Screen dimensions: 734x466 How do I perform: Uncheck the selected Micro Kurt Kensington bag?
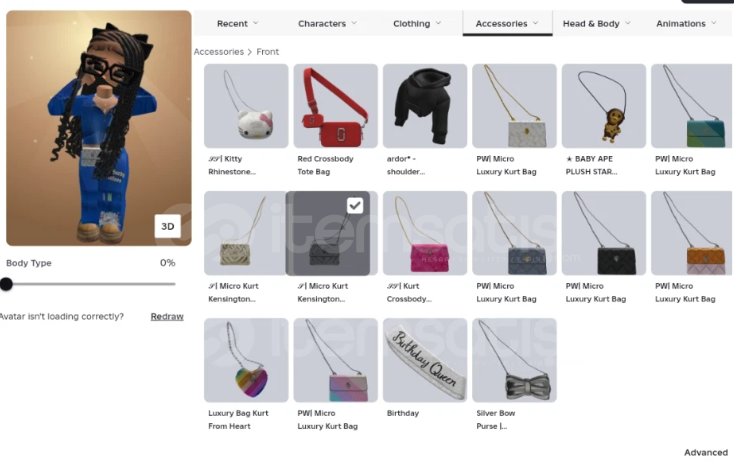355,205
